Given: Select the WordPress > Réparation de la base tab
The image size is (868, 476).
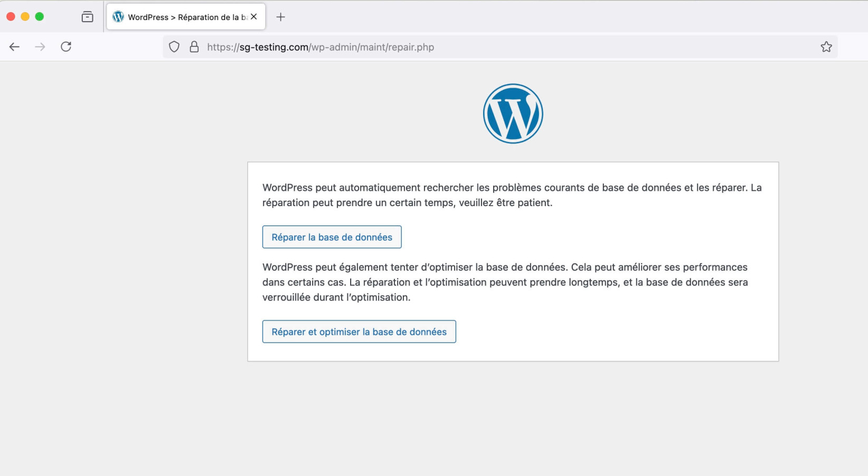Looking at the screenshot, I should [186, 17].
